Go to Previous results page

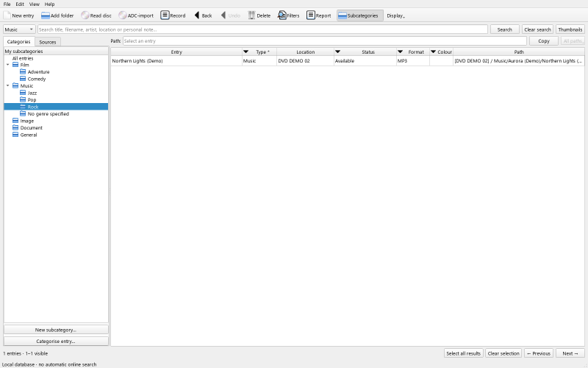pyautogui.click(x=539, y=353)
